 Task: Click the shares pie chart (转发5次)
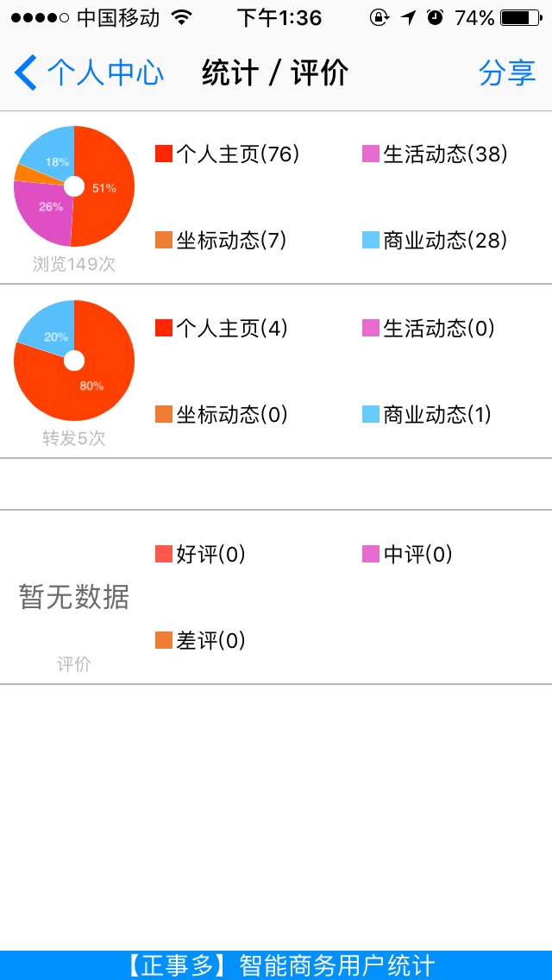click(x=74, y=360)
